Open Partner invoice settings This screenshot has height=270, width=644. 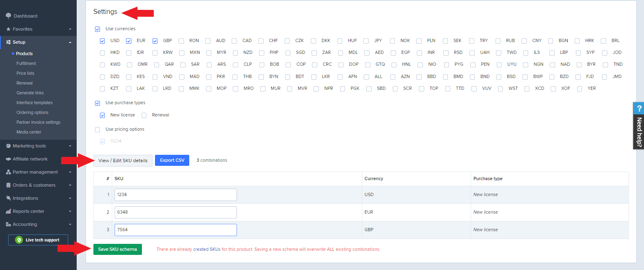click(38, 122)
